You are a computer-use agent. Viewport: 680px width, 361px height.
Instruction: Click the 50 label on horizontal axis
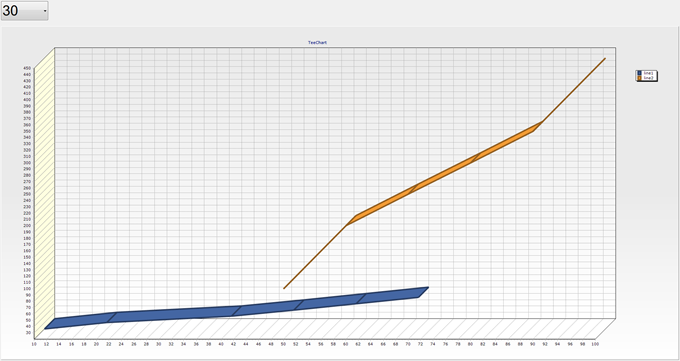[283, 344]
